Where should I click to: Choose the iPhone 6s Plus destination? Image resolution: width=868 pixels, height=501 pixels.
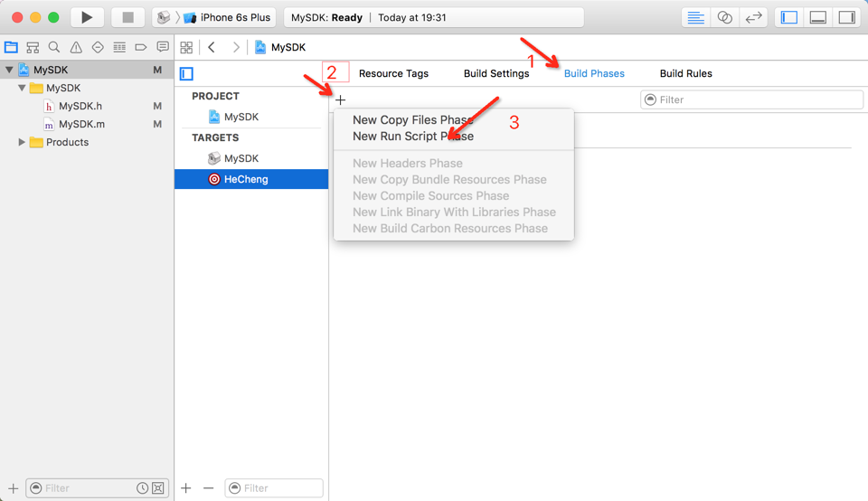[x=228, y=17]
